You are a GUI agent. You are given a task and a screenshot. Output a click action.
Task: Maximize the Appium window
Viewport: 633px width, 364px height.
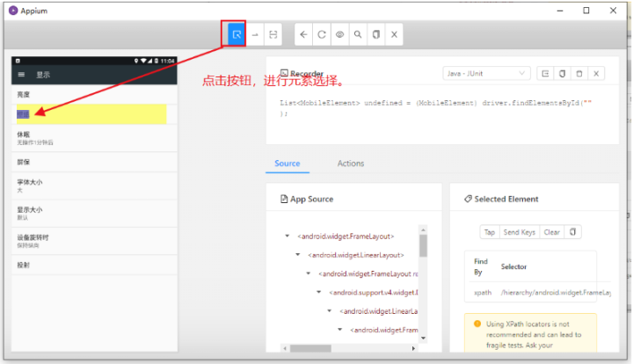coord(586,11)
